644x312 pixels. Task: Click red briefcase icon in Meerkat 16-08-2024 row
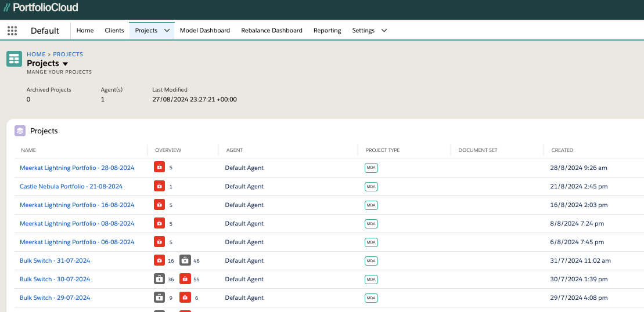click(x=159, y=205)
